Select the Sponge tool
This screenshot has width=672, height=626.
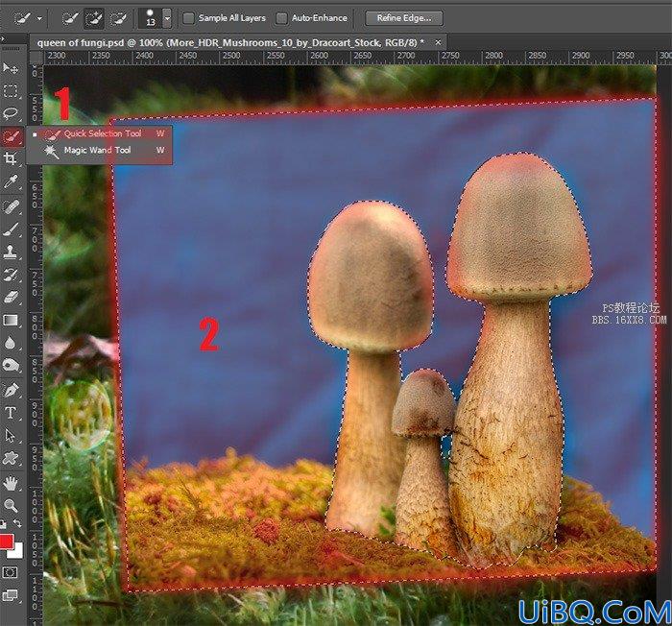tap(11, 365)
